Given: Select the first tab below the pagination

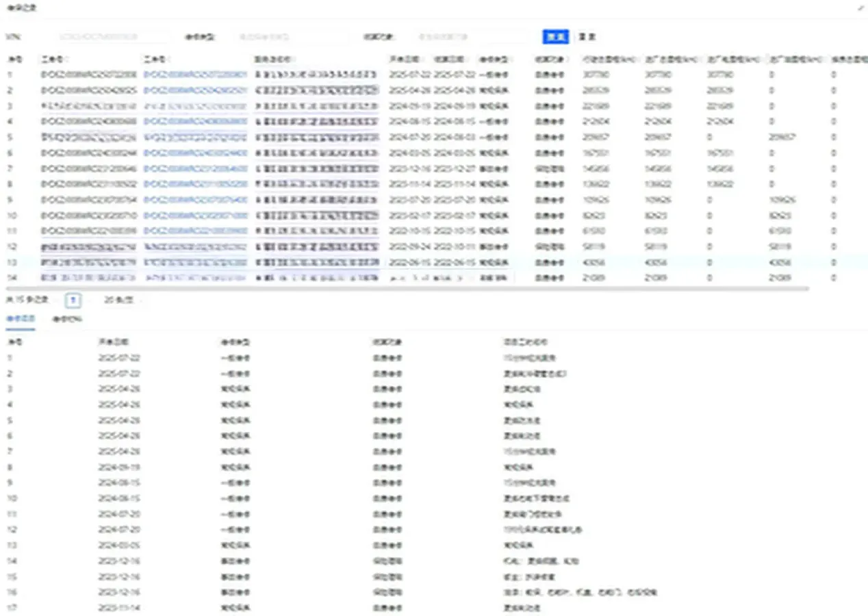Looking at the screenshot, I should (x=20, y=319).
